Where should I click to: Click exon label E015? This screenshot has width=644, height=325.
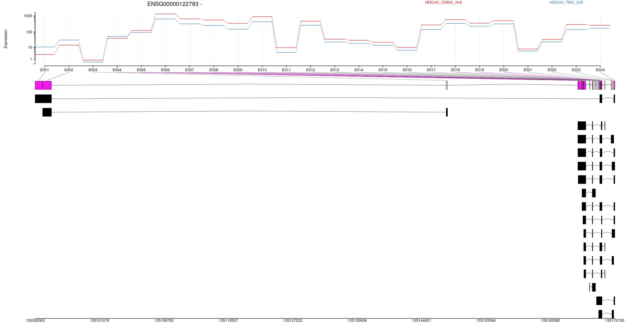[x=383, y=70]
